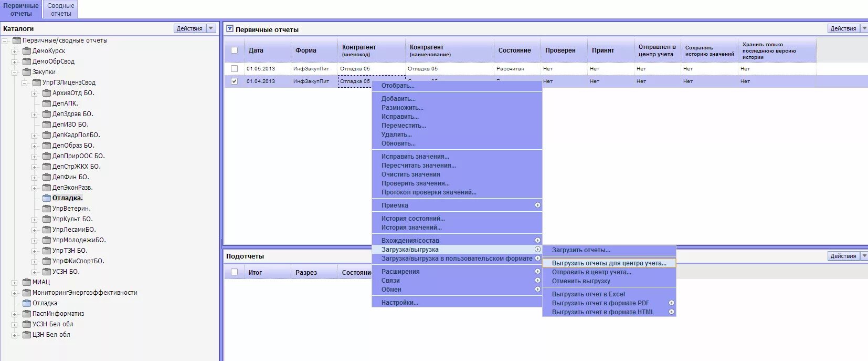Click the ДепАПК. folder icon
This screenshot has height=361, width=868.
[x=47, y=104]
